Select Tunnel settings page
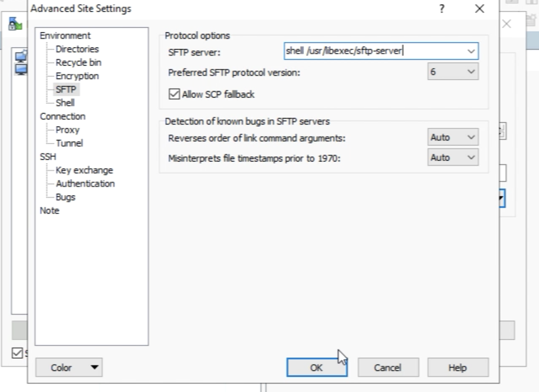 (x=69, y=143)
